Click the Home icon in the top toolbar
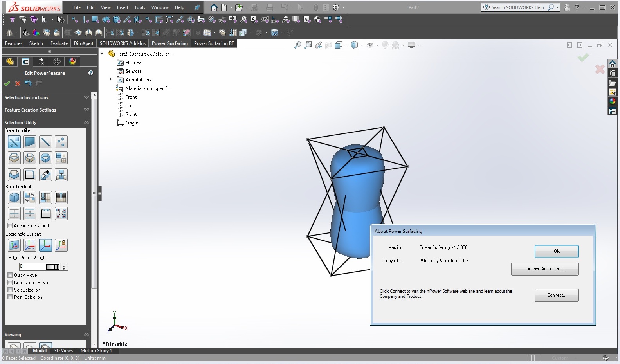The width and height of the screenshot is (620, 364). pos(214,7)
